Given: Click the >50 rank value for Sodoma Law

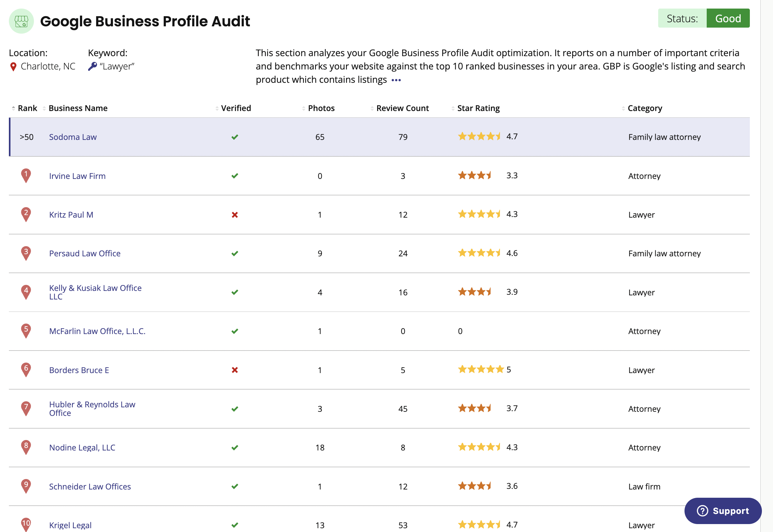Looking at the screenshot, I should [x=27, y=137].
